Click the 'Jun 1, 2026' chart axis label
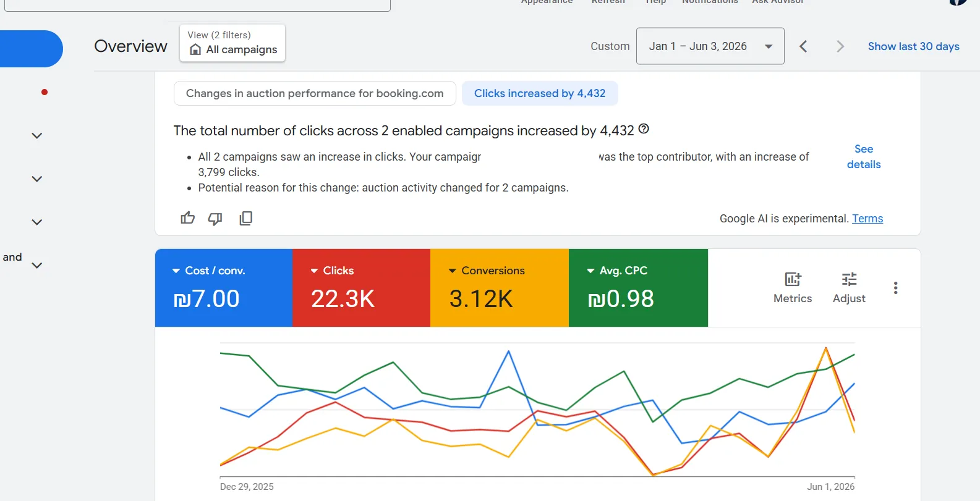 [830, 487]
